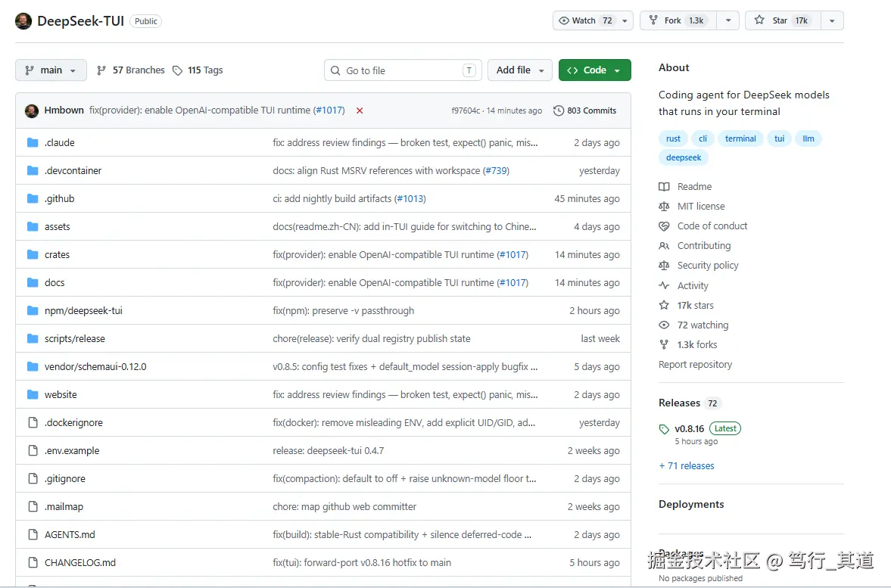Click the crates folder icon
The height and width of the screenshot is (588, 891).
[33, 254]
